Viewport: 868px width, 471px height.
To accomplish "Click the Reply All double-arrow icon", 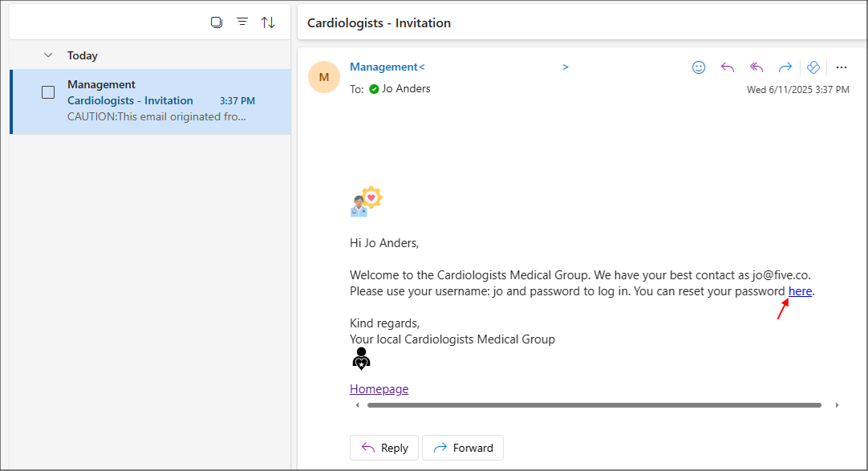I will (x=756, y=67).
